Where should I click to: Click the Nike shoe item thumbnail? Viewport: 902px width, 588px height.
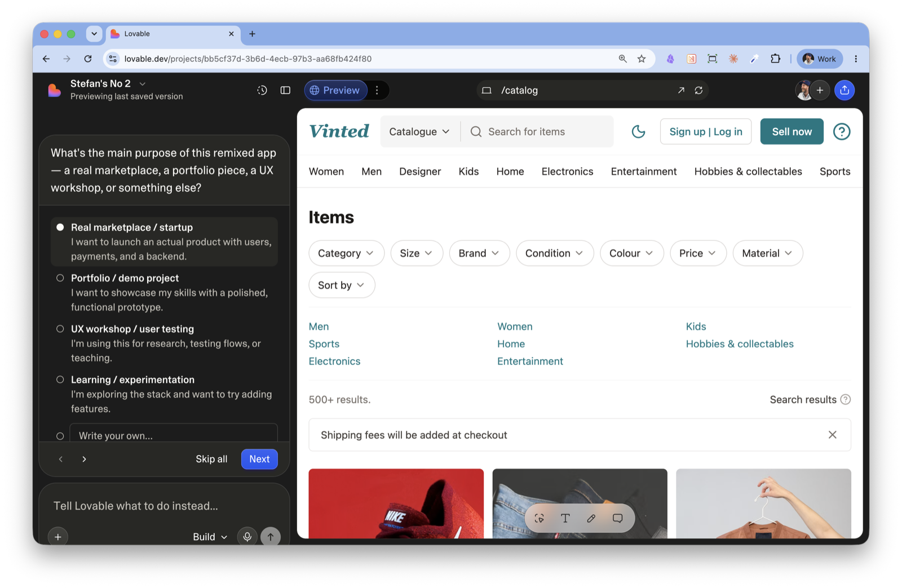[x=396, y=503]
